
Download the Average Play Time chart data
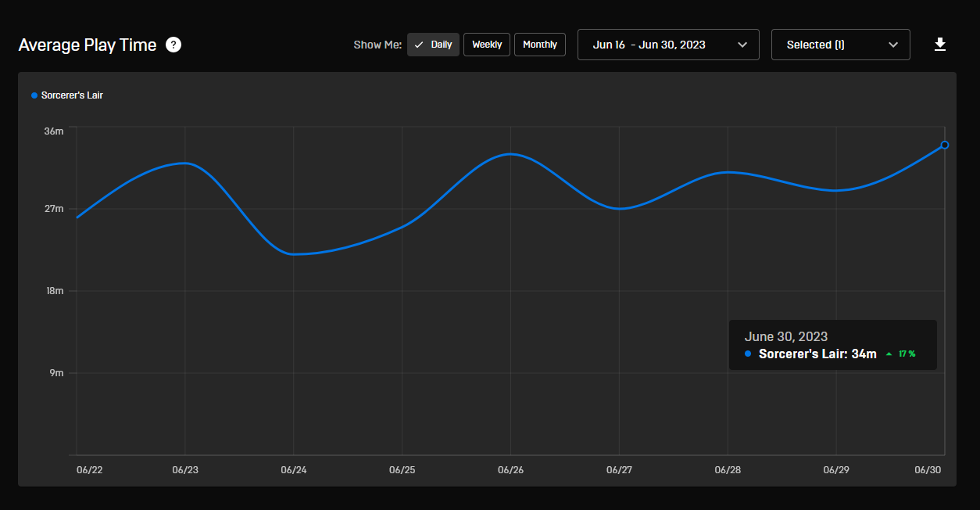[940, 45]
